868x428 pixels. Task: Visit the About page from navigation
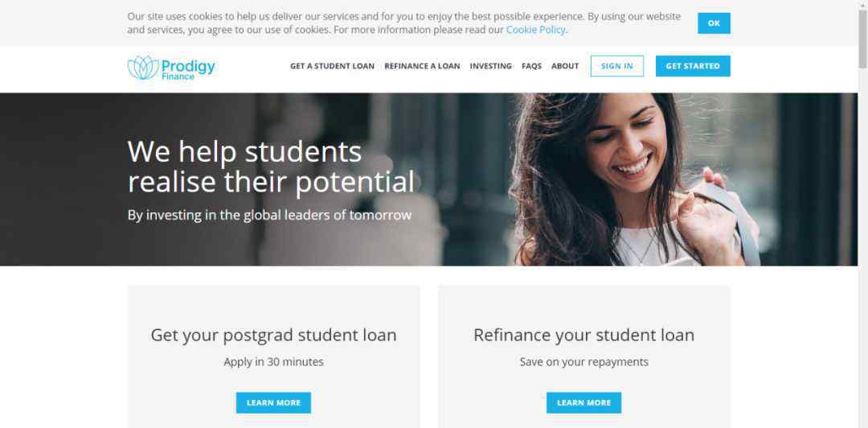(565, 66)
